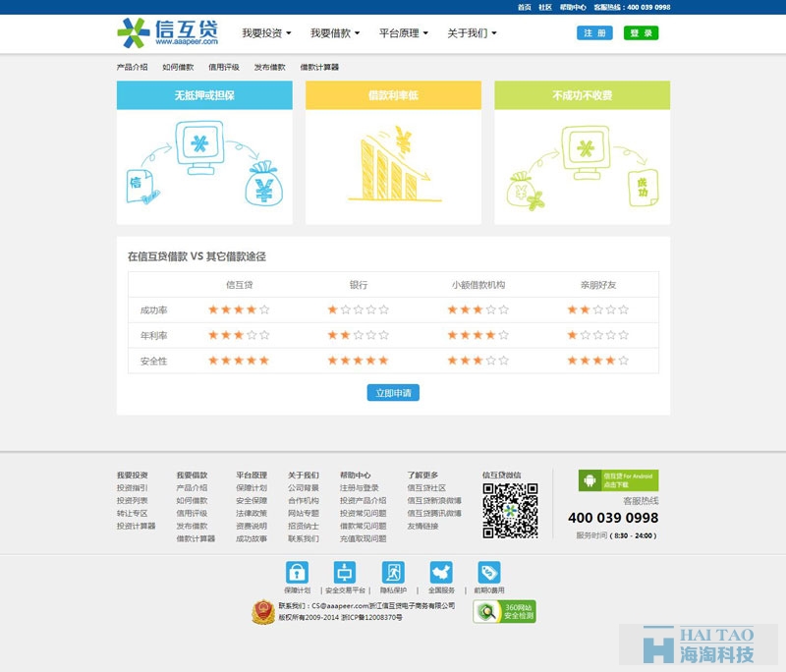Open 投资列表 footer link

pos(133,501)
